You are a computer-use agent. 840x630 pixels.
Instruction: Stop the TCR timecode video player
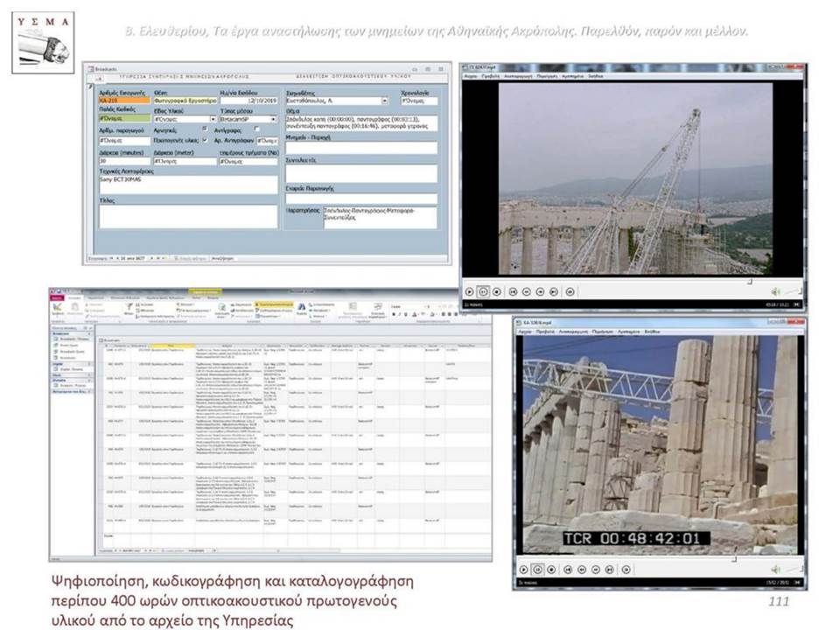551,570
